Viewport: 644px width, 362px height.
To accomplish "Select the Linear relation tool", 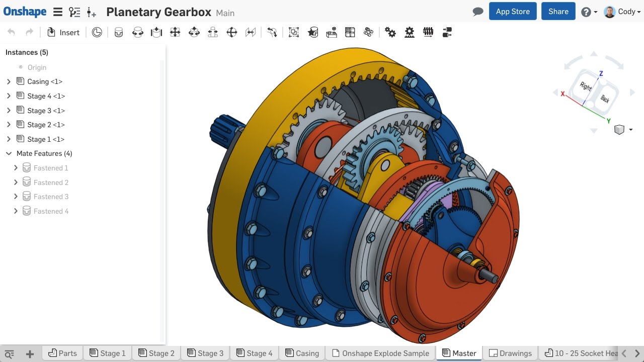I will click(x=447, y=32).
